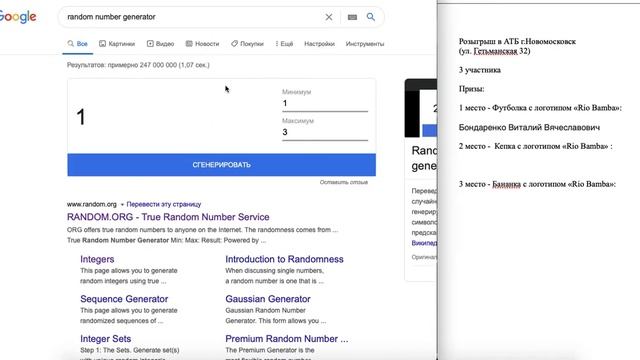This screenshot has width=640, height=360.
Task: Open the Gaussian Generator sitelink
Action: click(268, 299)
